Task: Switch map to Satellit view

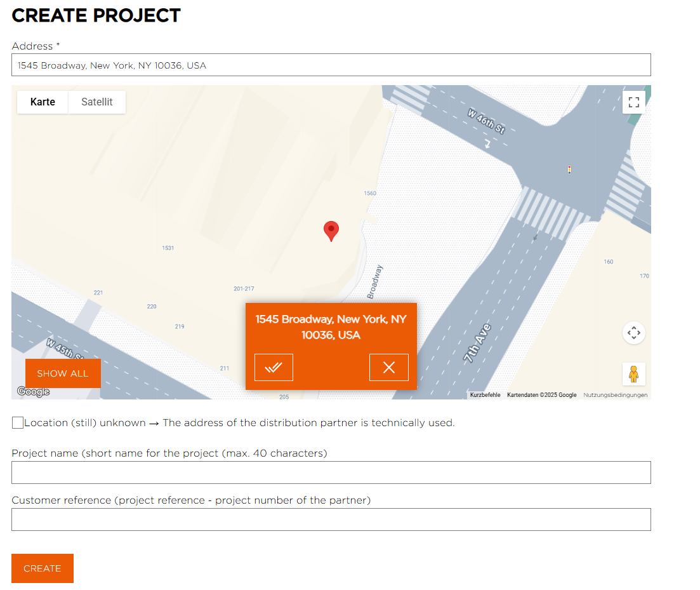Action: (97, 102)
